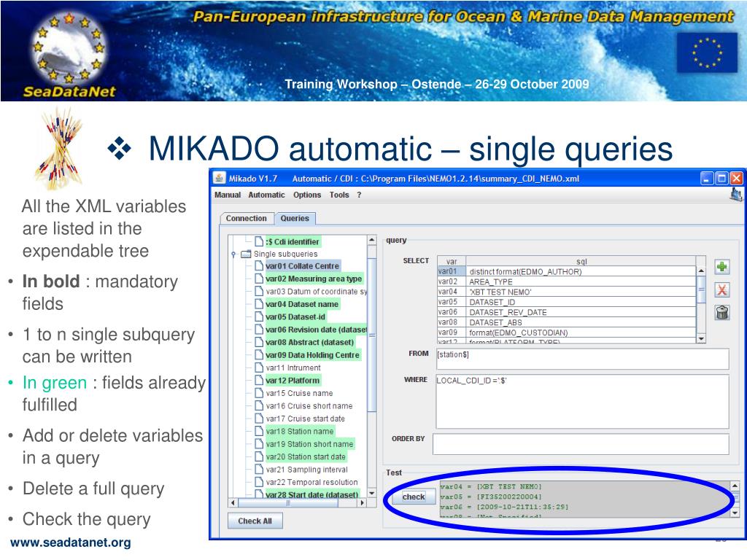Click SELECT table scrollbar down arrow
Screen dimensions: 747x560
coord(701,338)
